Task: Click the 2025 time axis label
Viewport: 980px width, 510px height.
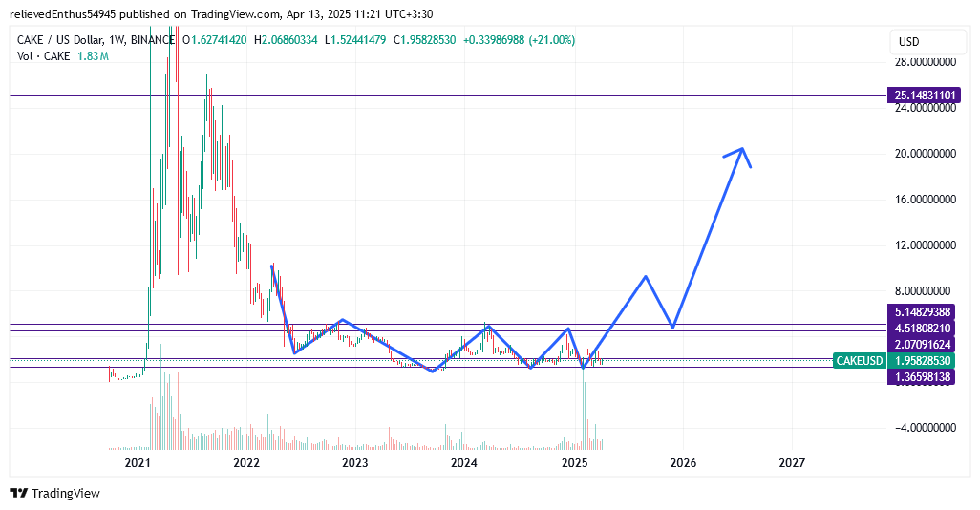Action: point(574,462)
